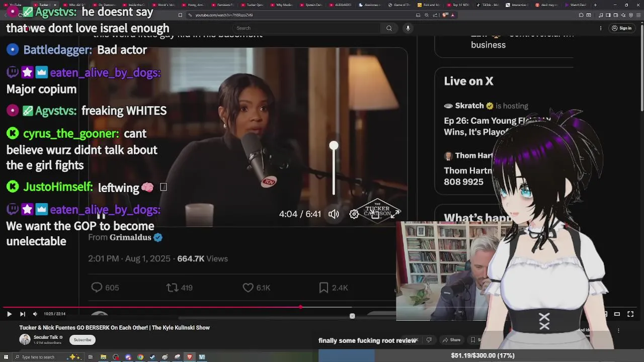Screen dimensions: 644x362
Task: Click zoom magnifier in address bar
Action: point(427,15)
